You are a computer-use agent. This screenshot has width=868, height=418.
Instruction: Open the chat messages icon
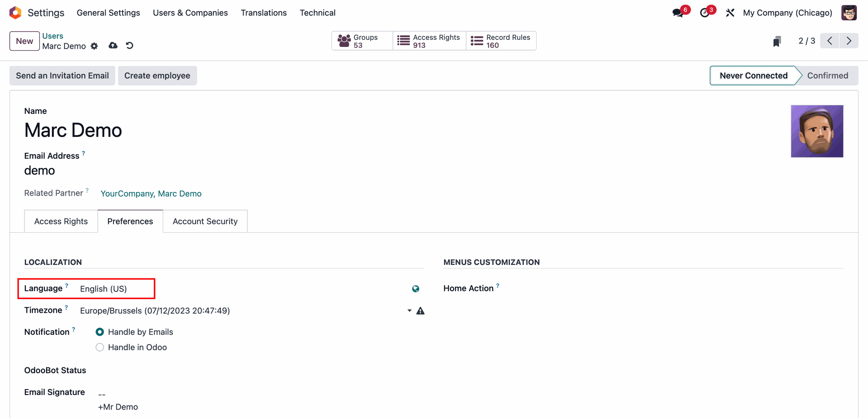point(678,13)
